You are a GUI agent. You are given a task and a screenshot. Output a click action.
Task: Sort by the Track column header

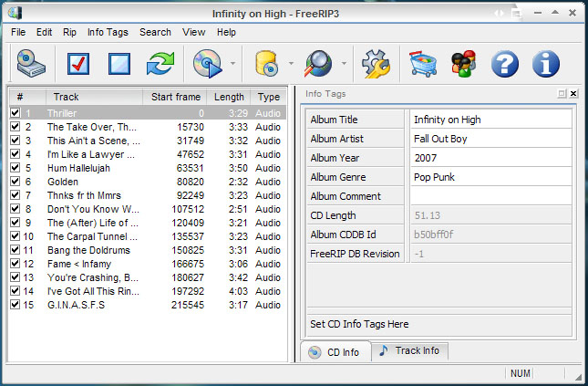pyautogui.click(x=94, y=97)
